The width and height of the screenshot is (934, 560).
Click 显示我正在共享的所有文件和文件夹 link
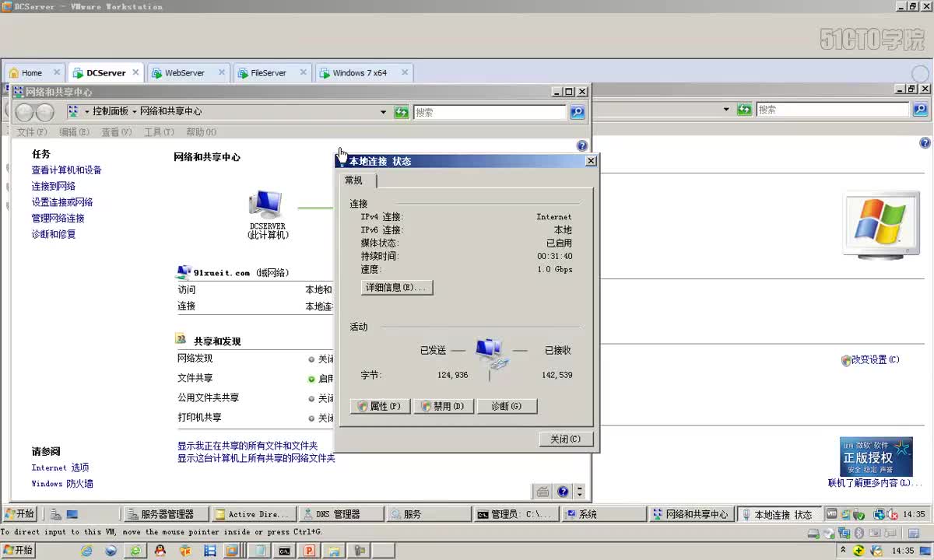click(248, 446)
